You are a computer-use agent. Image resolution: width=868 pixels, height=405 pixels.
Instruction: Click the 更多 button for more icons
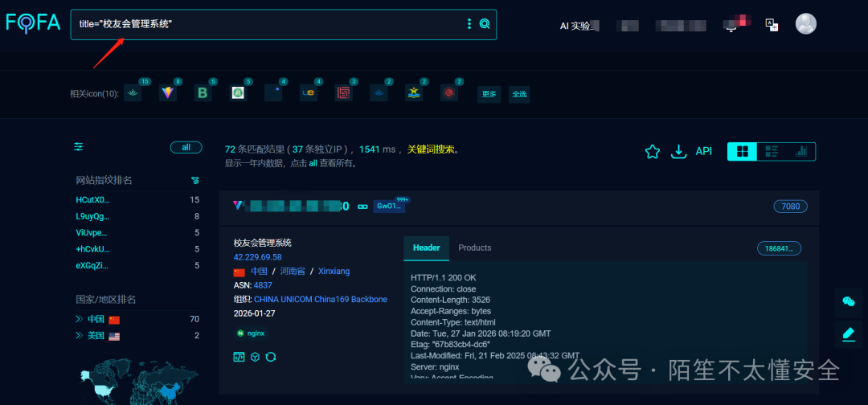(x=489, y=94)
